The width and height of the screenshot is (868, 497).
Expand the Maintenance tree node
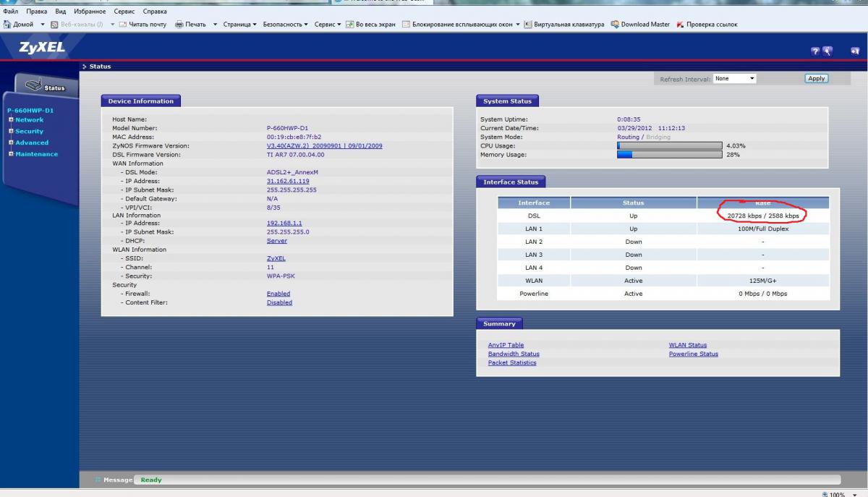[11, 153]
